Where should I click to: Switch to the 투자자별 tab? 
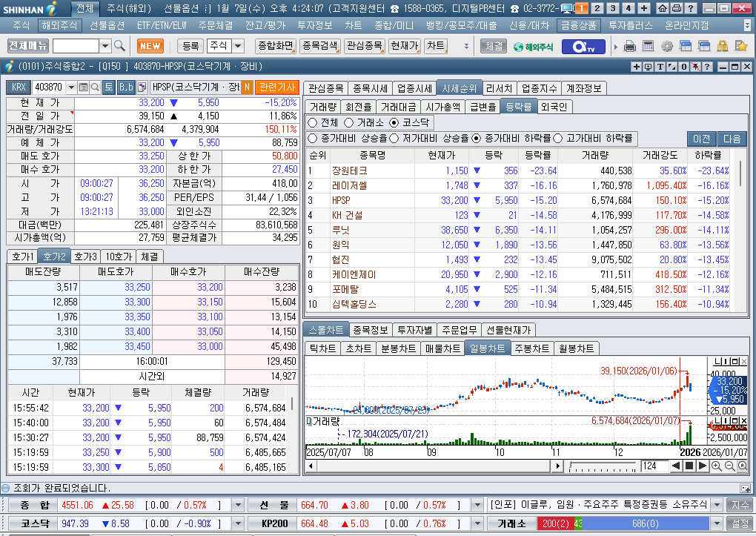click(x=414, y=330)
